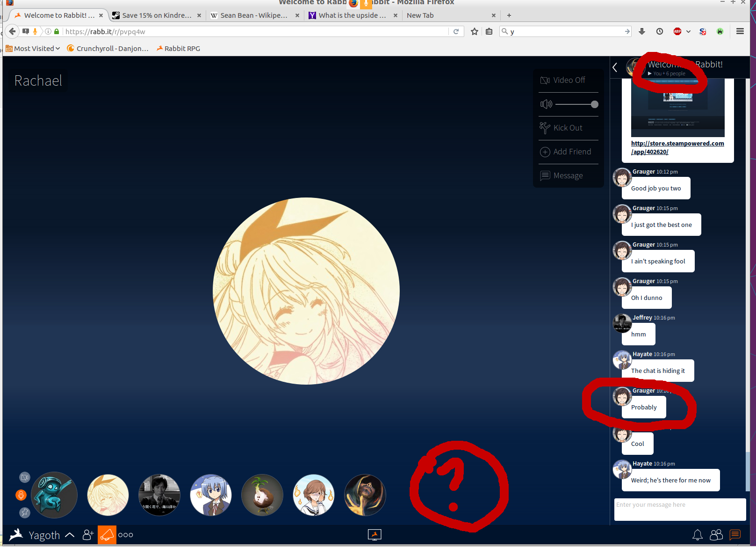Reload the page with the refresh icon
This screenshot has width=756, height=547.
point(456,31)
